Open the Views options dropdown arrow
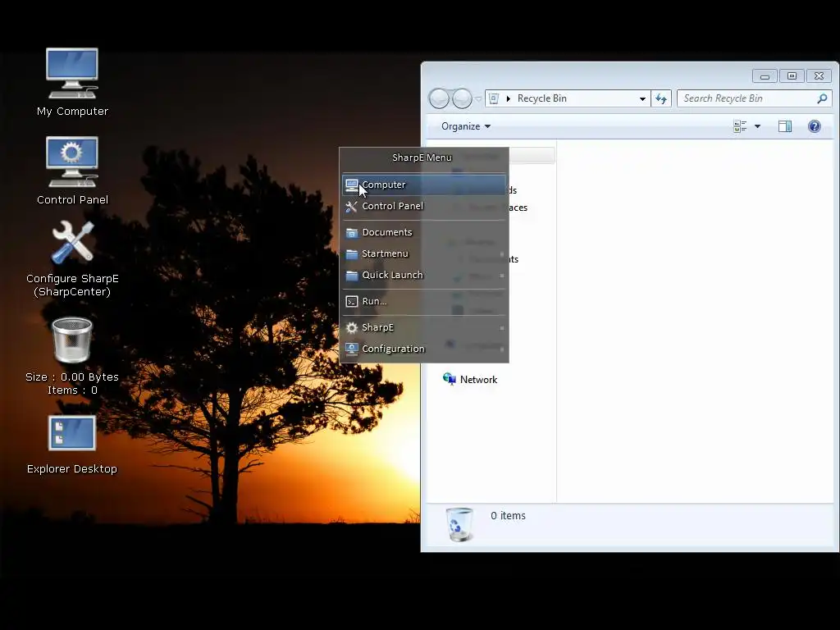The width and height of the screenshot is (840, 630). point(757,126)
